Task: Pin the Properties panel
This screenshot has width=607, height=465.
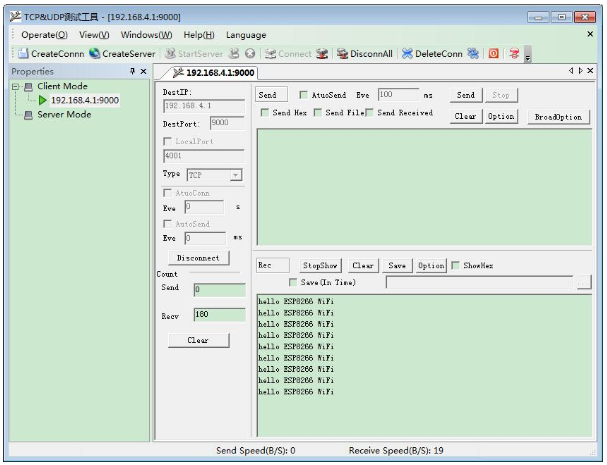Action: (132, 71)
